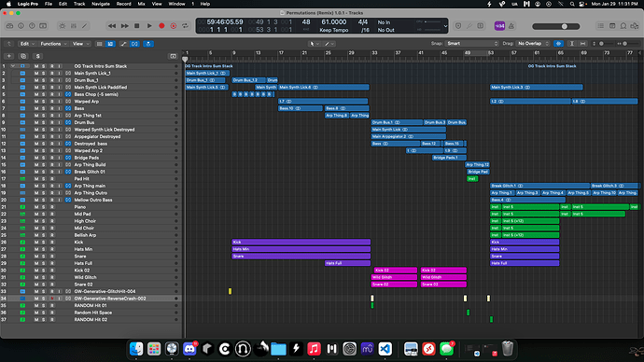Viewport: 644px width, 362px height.
Task: Open Quick Help button
Action: (x=32, y=26)
